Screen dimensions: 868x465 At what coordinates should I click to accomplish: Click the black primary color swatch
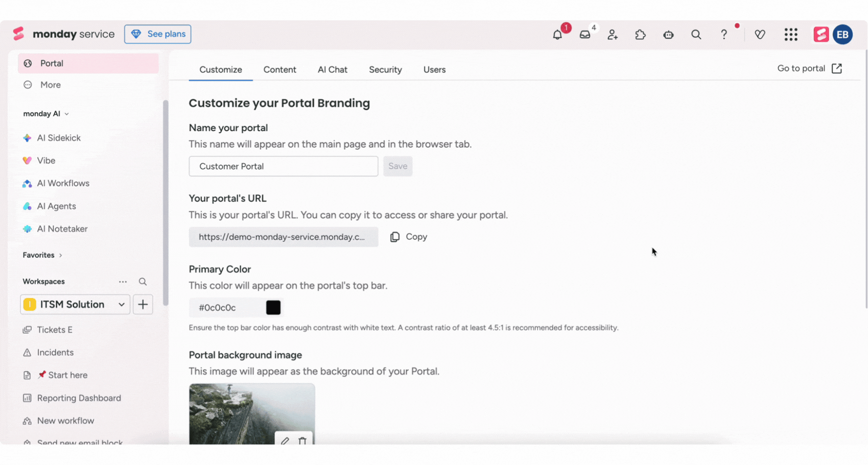[273, 308]
